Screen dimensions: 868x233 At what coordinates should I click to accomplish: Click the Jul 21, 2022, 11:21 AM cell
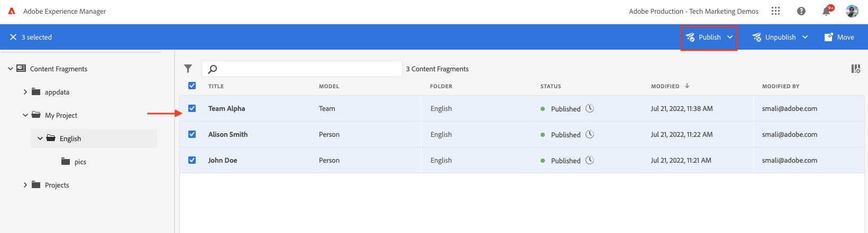coord(681,160)
